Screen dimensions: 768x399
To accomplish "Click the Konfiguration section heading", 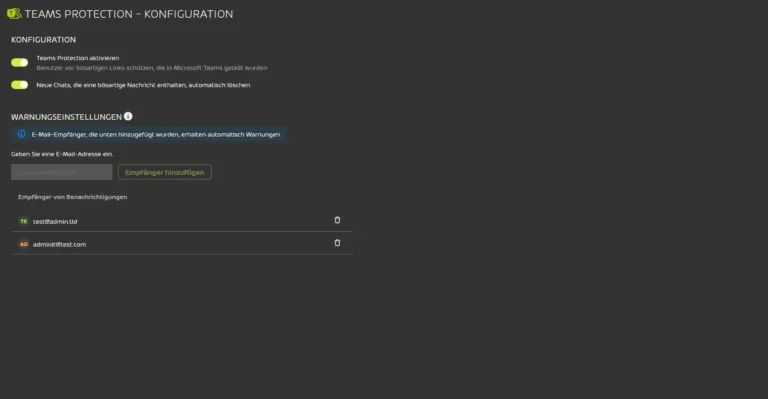I will point(44,40).
